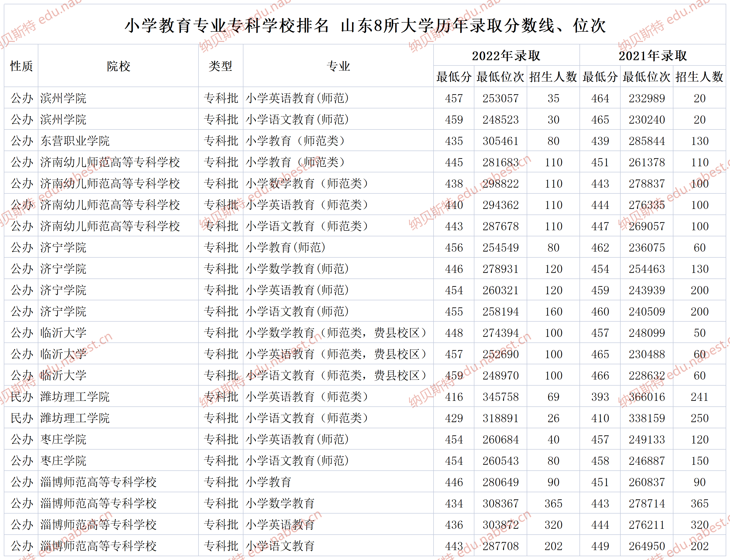
Task: Select the 308367 rank value
Action: click(x=500, y=503)
